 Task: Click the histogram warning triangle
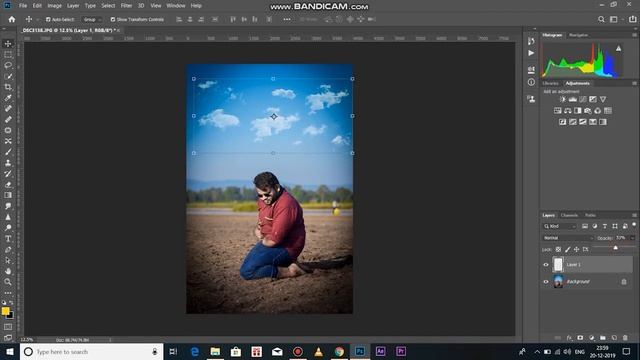pyautogui.click(x=619, y=49)
